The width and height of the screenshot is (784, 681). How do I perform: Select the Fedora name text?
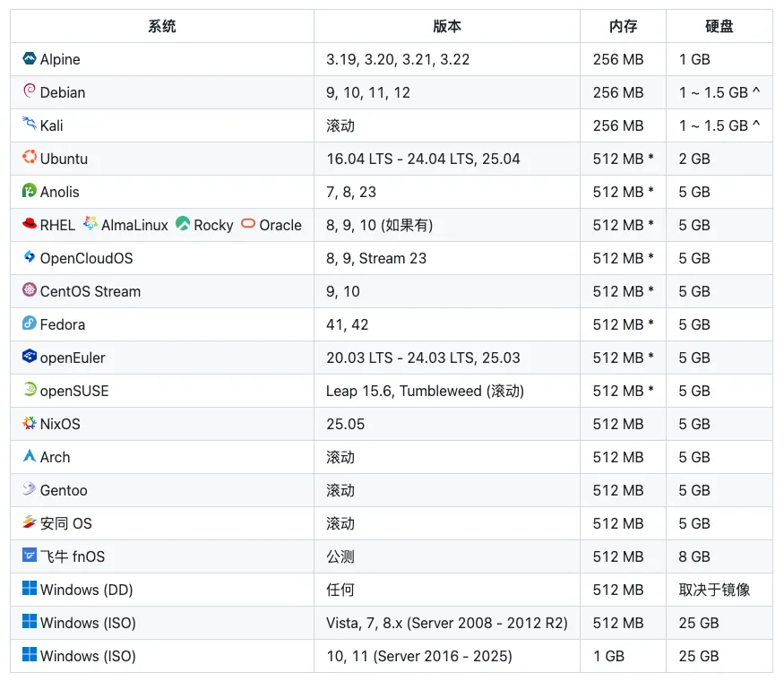point(63,324)
